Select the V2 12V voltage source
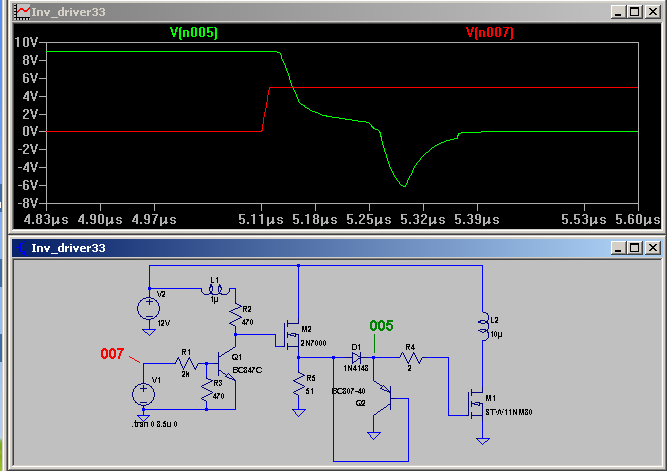Viewport: 670px width, 471px height. pyautogui.click(x=148, y=306)
